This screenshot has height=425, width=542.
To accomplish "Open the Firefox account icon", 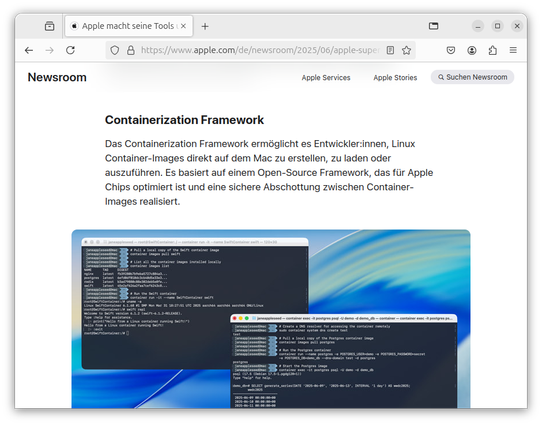I will tap(472, 50).
